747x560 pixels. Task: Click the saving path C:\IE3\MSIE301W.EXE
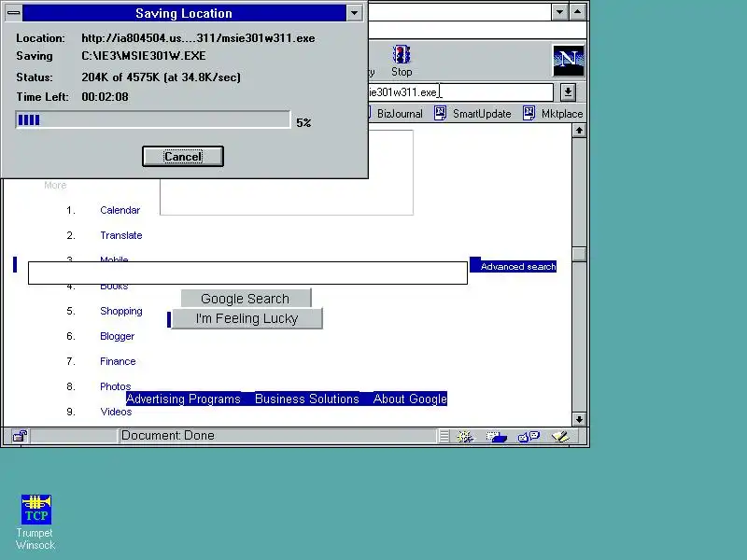[144, 56]
